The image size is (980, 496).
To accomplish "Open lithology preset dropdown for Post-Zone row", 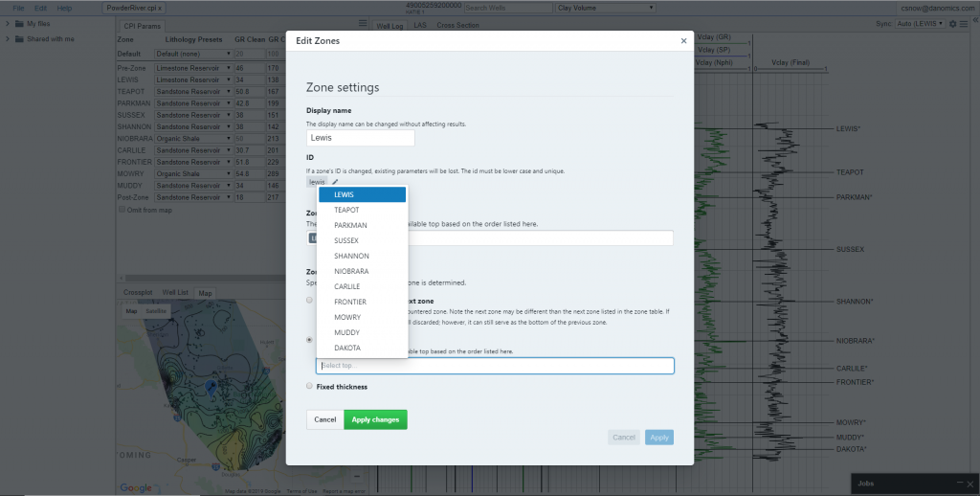I will (193, 197).
